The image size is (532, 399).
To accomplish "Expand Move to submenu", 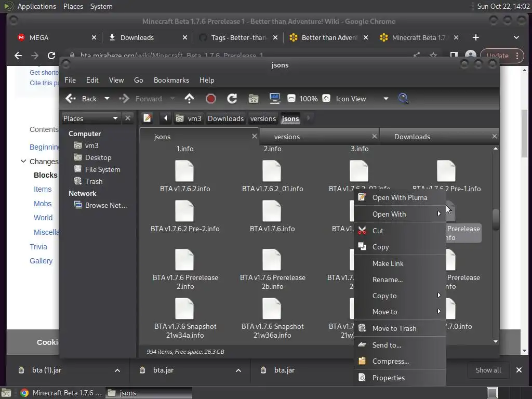I will click(x=400, y=312).
